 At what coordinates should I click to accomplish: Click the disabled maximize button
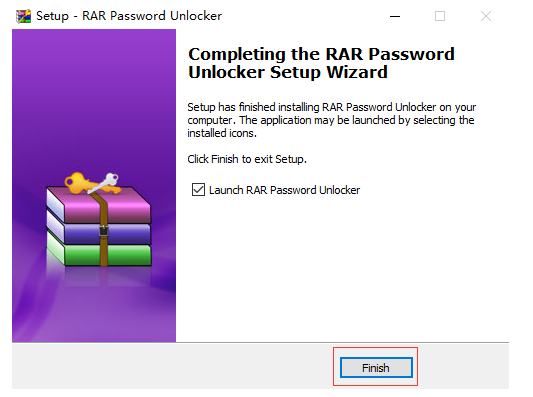(440, 16)
